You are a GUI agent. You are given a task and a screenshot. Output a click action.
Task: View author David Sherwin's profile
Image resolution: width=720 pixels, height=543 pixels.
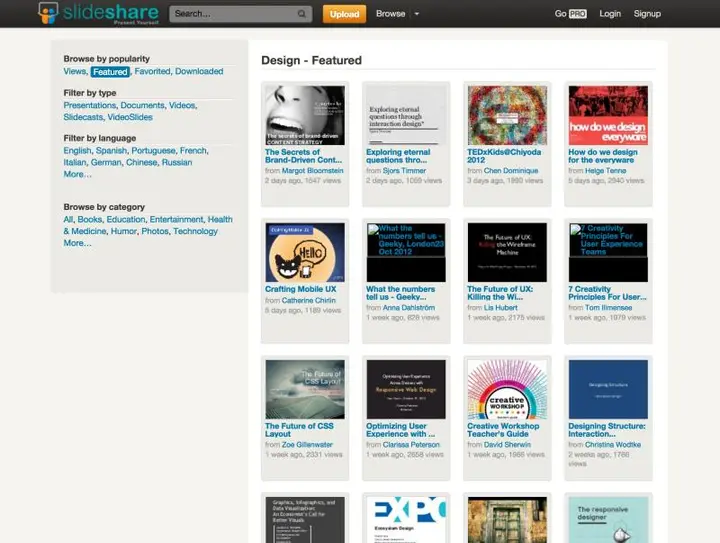point(507,445)
